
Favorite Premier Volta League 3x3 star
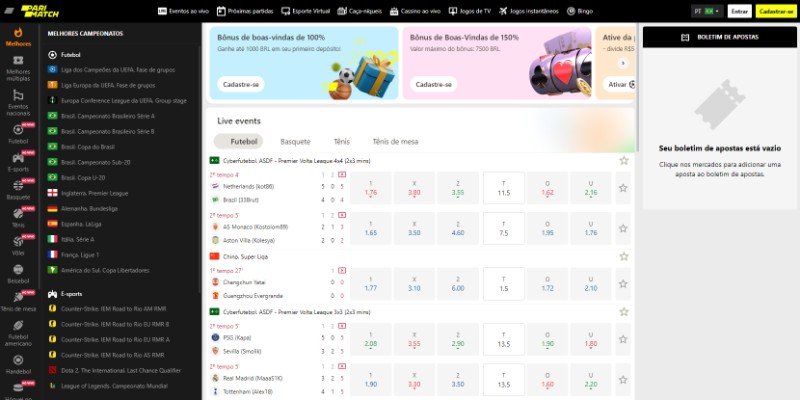pos(623,311)
